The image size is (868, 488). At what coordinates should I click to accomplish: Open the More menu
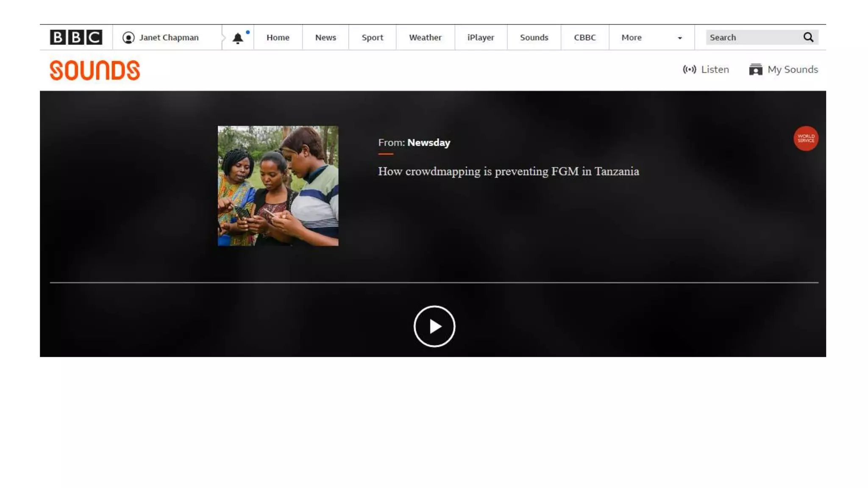pos(632,38)
